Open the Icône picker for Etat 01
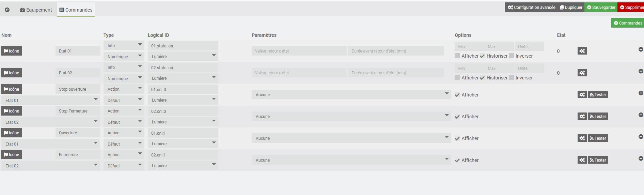The width and height of the screenshot is (644, 195). pyautogui.click(x=11, y=51)
